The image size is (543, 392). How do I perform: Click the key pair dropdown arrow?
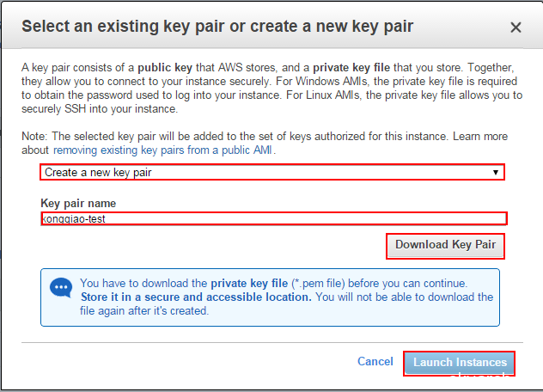[x=496, y=172]
